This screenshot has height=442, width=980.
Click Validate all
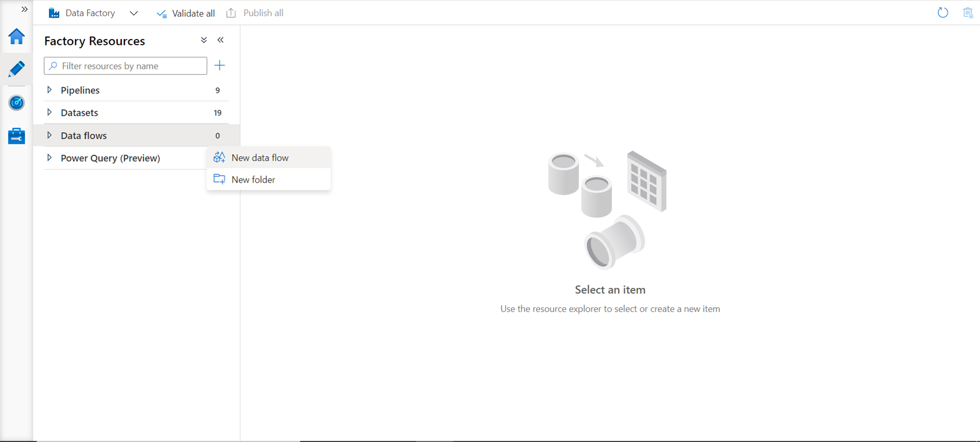186,13
